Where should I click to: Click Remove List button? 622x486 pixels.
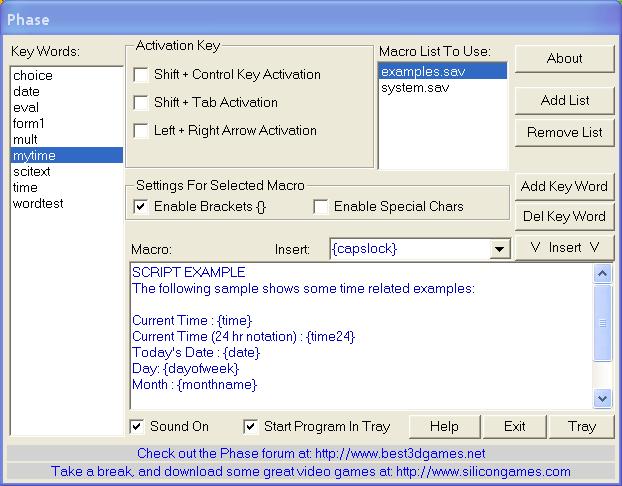coord(564,133)
